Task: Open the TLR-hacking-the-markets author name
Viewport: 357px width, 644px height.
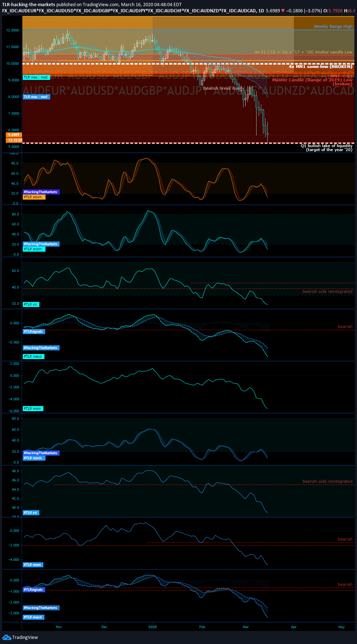Action: [29, 5]
